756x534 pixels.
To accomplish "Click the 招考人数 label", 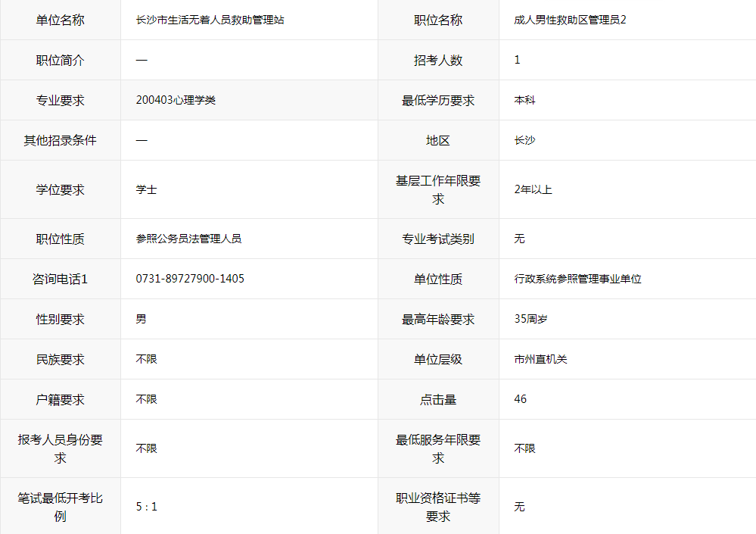I will pyautogui.click(x=438, y=61).
